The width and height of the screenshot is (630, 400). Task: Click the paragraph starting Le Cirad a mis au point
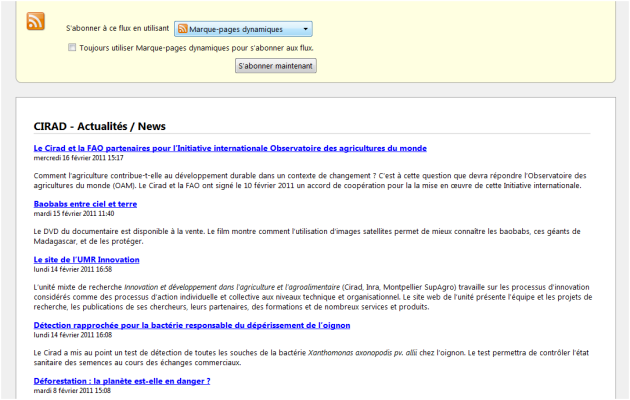(x=311, y=358)
